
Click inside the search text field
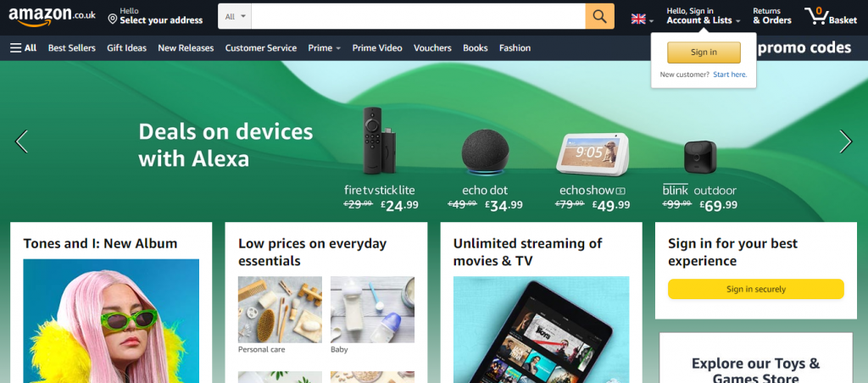(x=419, y=17)
